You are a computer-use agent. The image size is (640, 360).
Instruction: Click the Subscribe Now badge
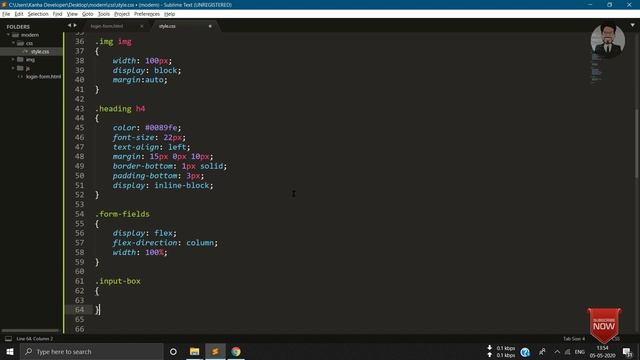(x=604, y=325)
